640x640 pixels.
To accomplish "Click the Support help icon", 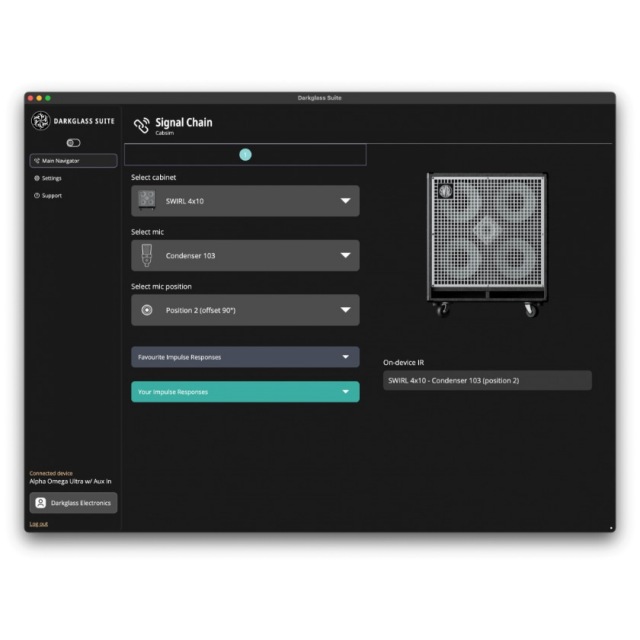I will click(37, 196).
